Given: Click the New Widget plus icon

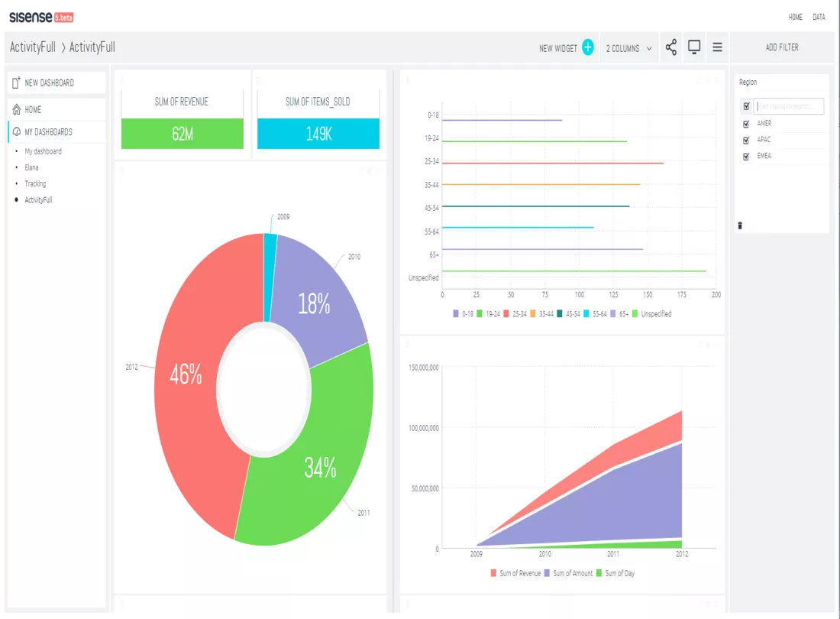Looking at the screenshot, I should click(588, 47).
